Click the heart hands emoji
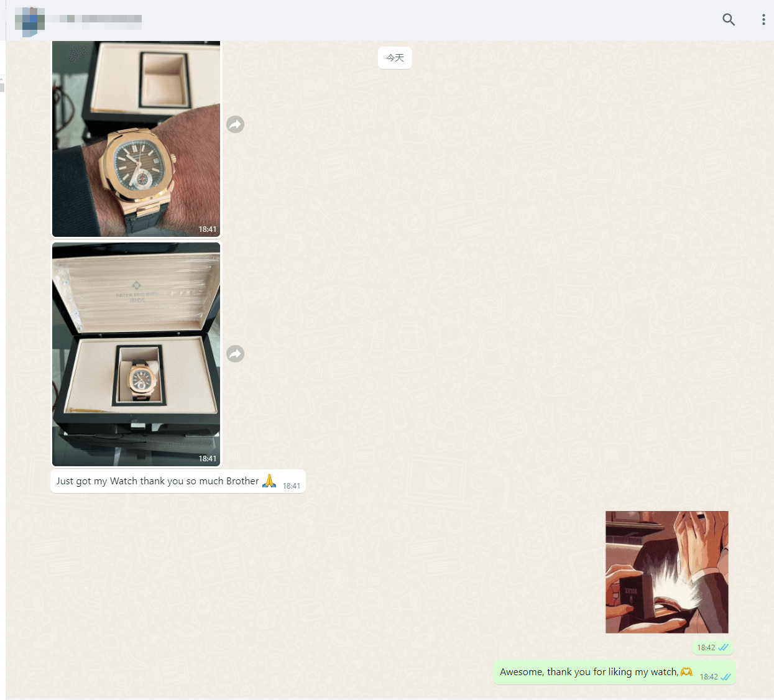774x700 pixels. coord(686,671)
